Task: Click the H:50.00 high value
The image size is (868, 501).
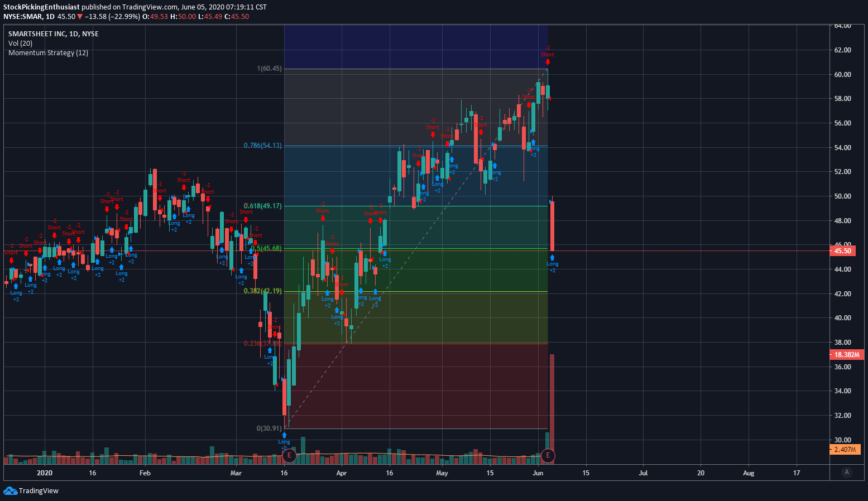Action: coord(183,17)
